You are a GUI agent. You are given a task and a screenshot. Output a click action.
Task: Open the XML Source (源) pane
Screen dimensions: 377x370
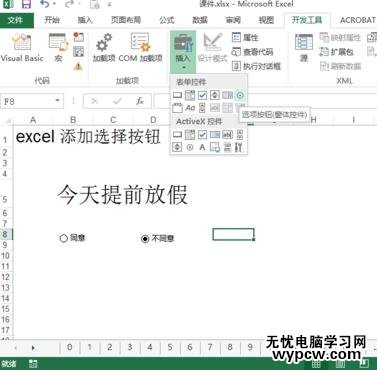click(x=304, y=47)
